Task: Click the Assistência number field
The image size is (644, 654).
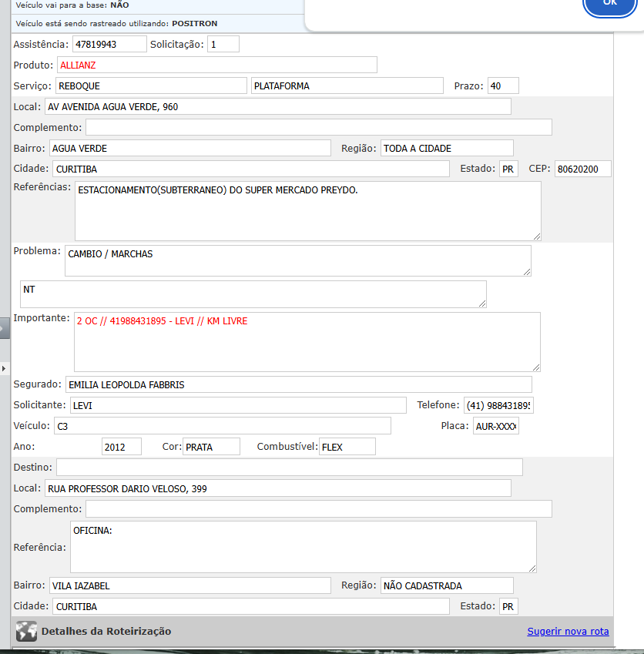Action: click(109, 44)
